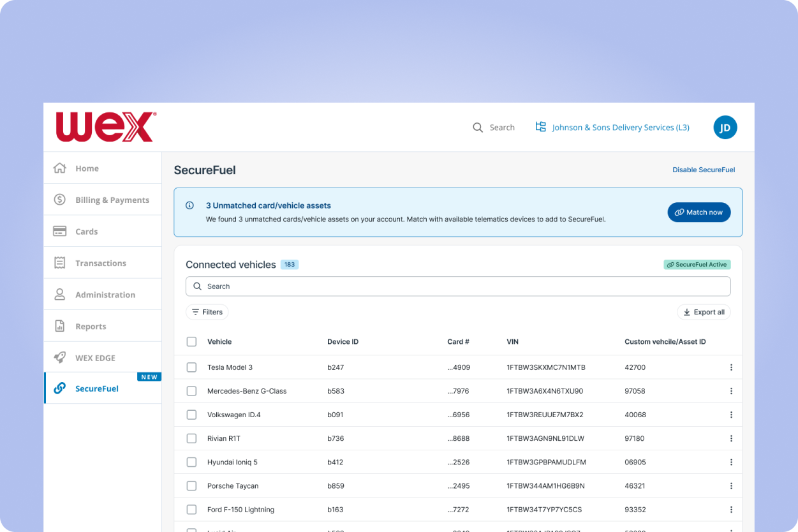Open the JD user avatar
Viewport: 798px width, 532px height.
tap(725, 128)
